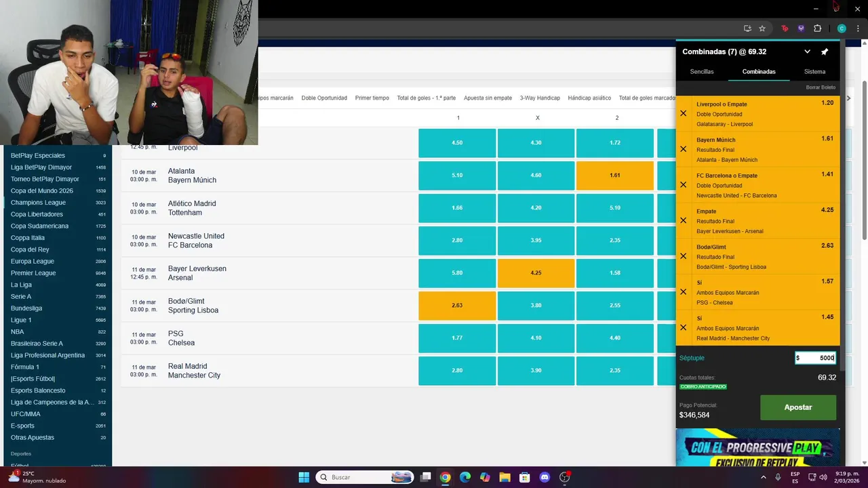Open the Windows Start menu
868x488 pixels.
pos(304,477)
